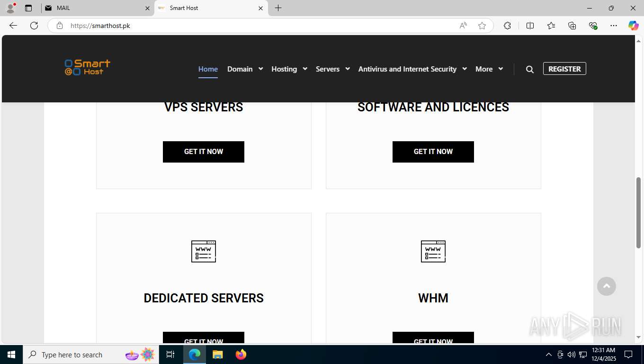Close the MAIL tab

tap(147, 8)
